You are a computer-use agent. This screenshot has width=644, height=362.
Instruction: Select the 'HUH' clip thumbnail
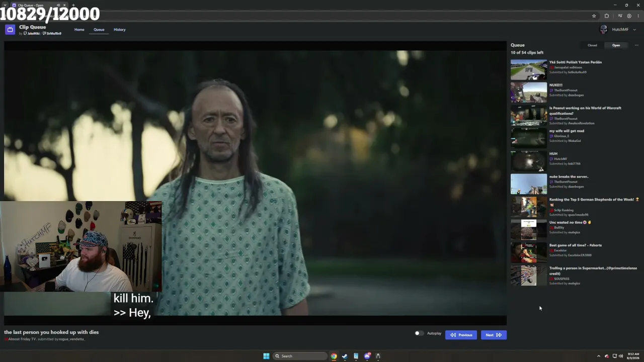pyautogui.click(x=529, y=161)
